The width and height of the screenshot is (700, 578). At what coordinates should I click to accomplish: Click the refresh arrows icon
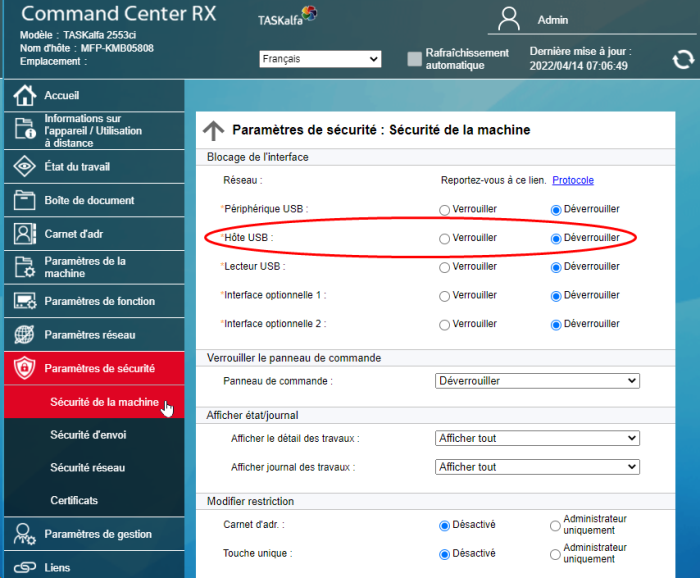[x=683, y=59]
